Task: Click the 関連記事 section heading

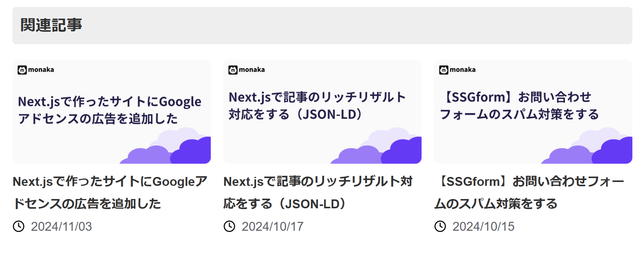Action: point(51,25)
